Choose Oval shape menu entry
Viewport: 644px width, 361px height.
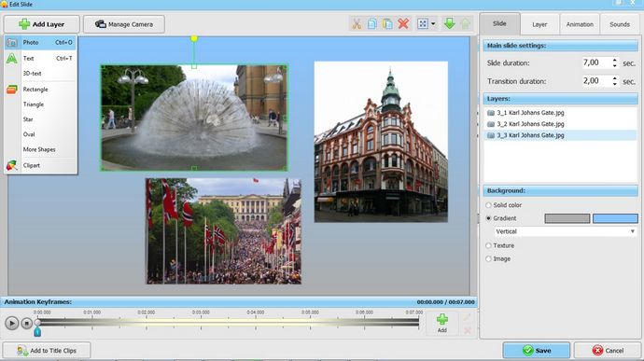40,134
